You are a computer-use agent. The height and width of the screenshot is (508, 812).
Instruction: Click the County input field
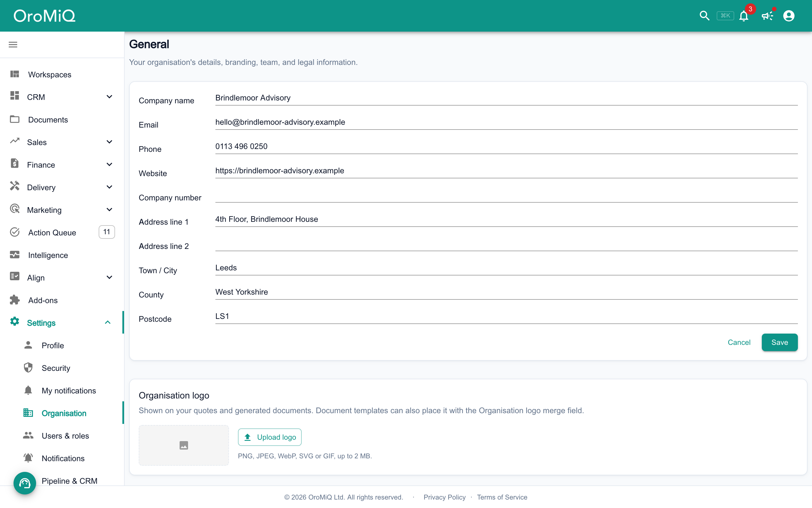[x=506, y=292]
